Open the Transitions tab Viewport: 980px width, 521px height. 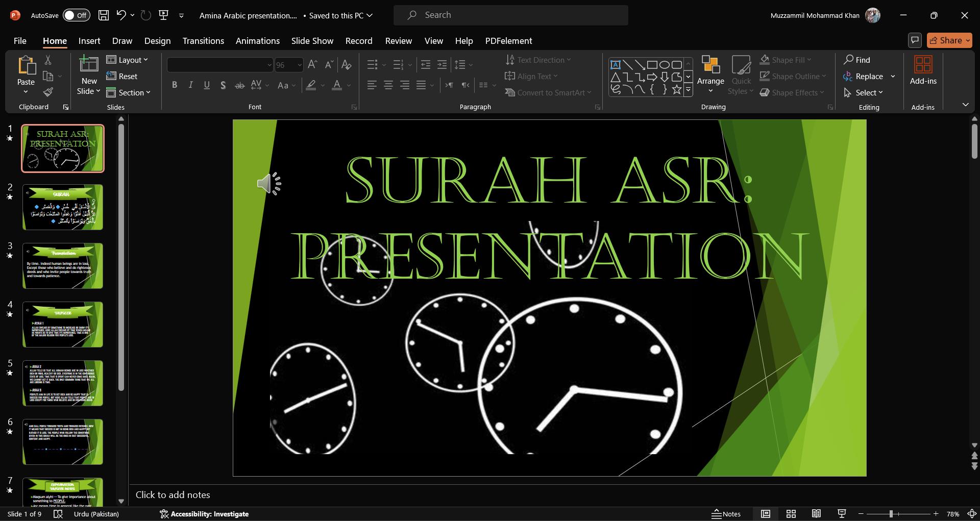(x=203, y=41)
